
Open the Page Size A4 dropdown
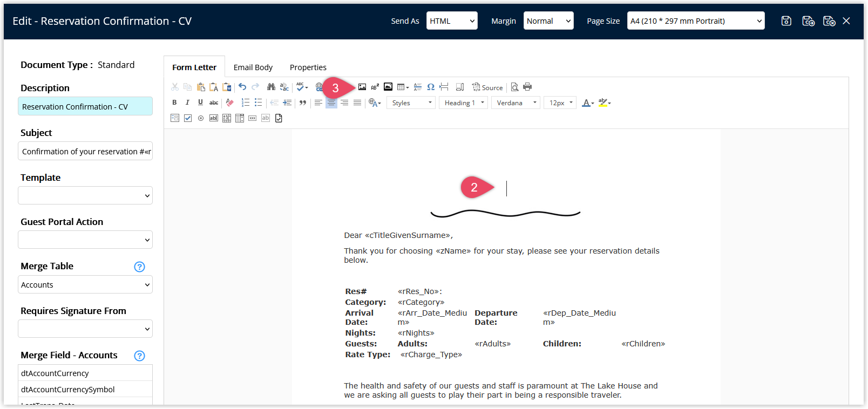(x=696, y=21)
